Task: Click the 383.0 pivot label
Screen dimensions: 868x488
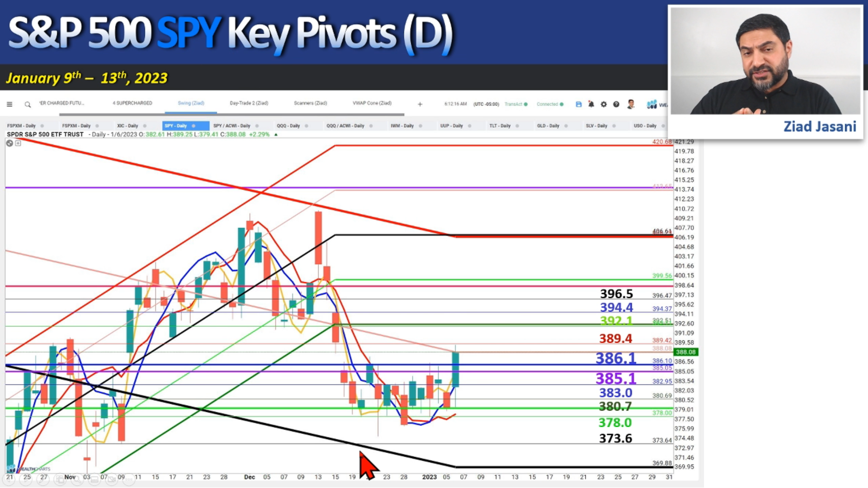Action: (616, 393)
